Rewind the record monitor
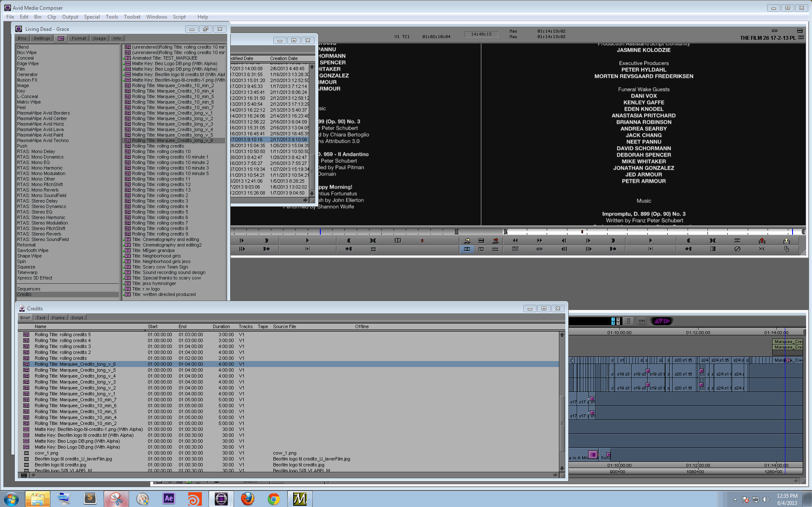Image resolution: width=812 pixels, height=507 pixels. (x=515, y=241)
